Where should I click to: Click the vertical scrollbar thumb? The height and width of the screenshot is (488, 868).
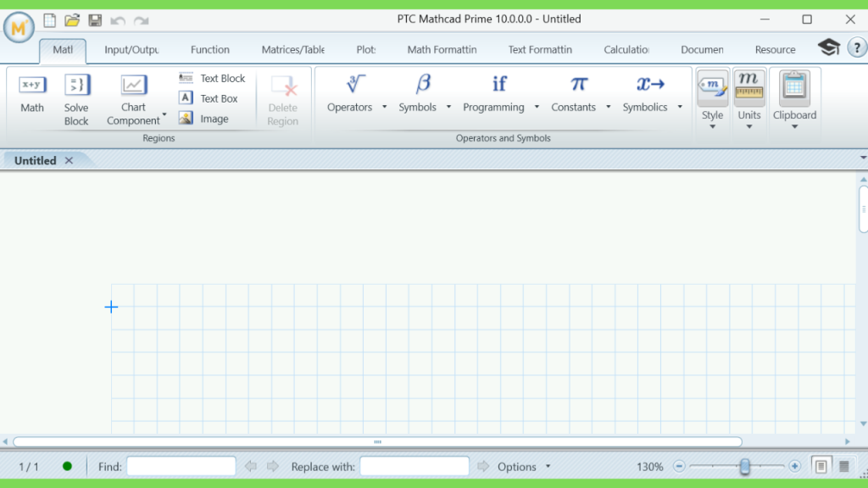pos(864,210)
